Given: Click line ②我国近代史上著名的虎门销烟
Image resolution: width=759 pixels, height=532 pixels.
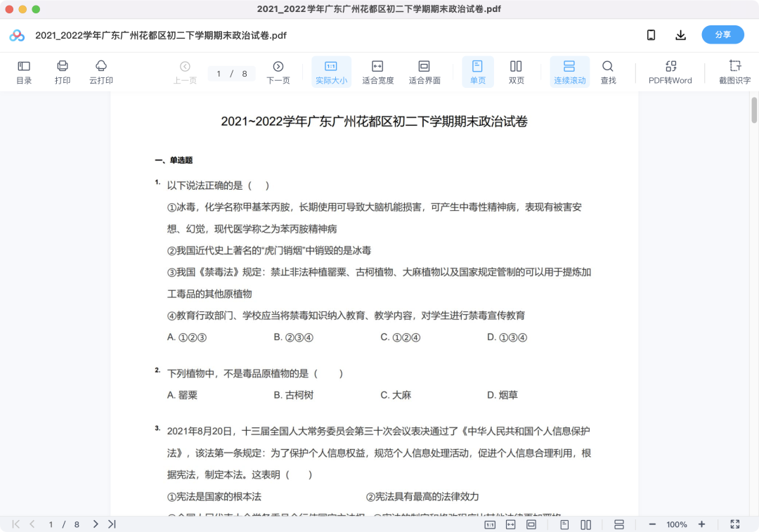Looking at the screenshot, I should pyautogui.click(x=269, y=250).
